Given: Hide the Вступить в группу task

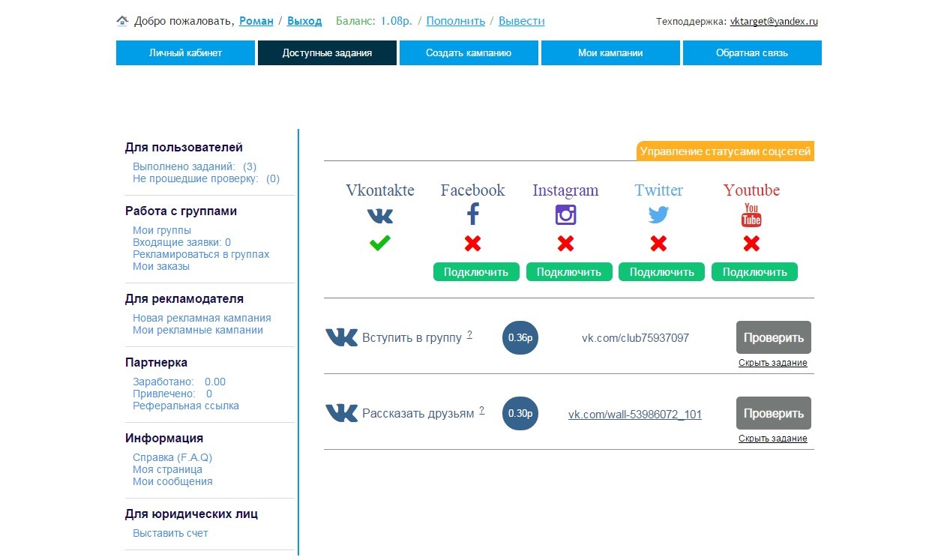Looking at the screenshot, I should (x=773, y=363).
